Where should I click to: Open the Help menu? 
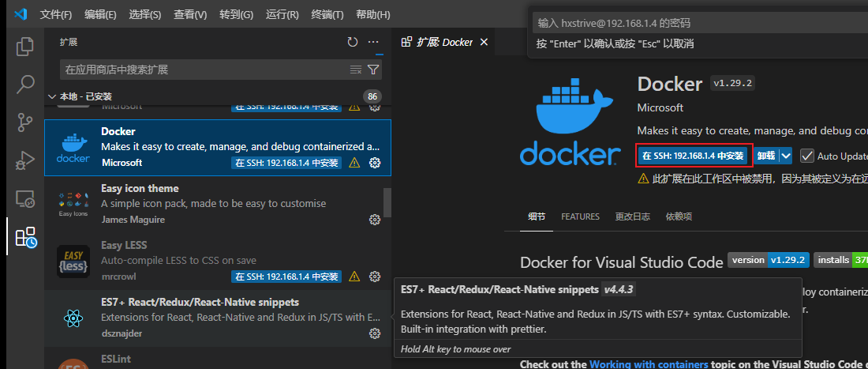373,14
